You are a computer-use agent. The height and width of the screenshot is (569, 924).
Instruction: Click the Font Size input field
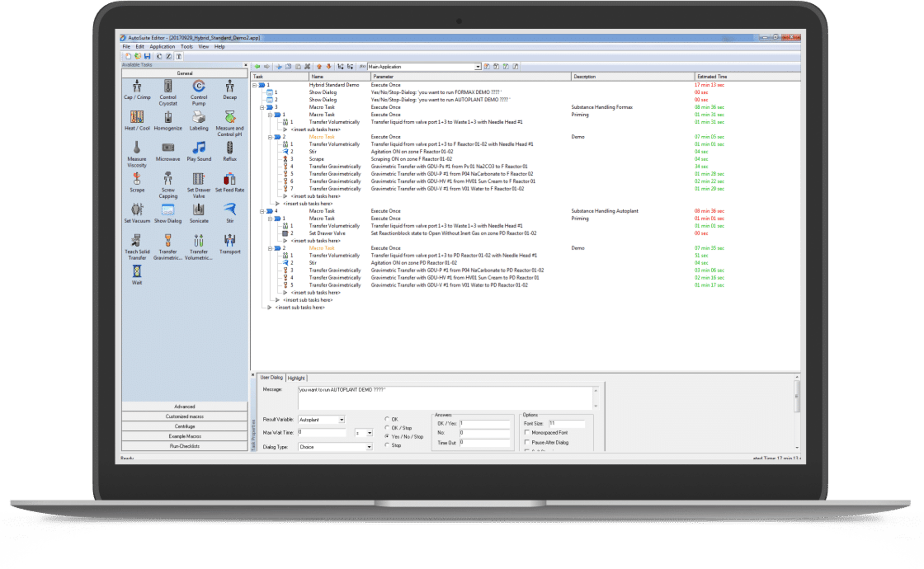[x=567, y=423]
